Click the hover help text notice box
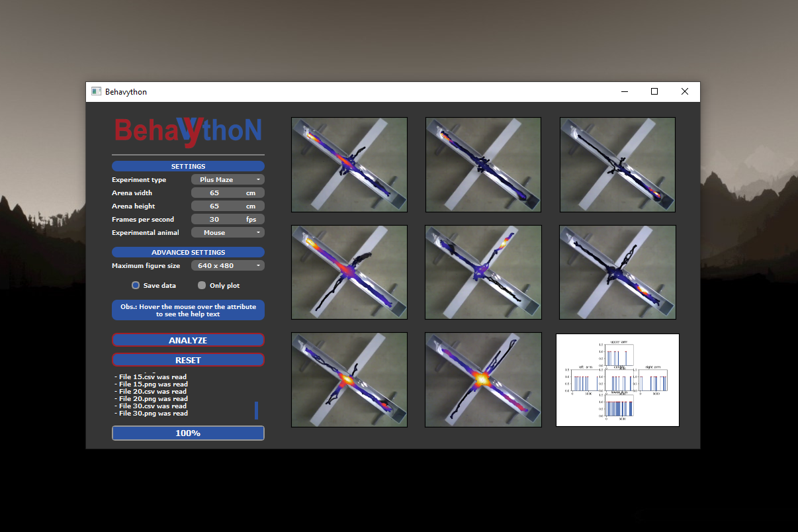The image size is (798, 532). (x=188, y=310)
